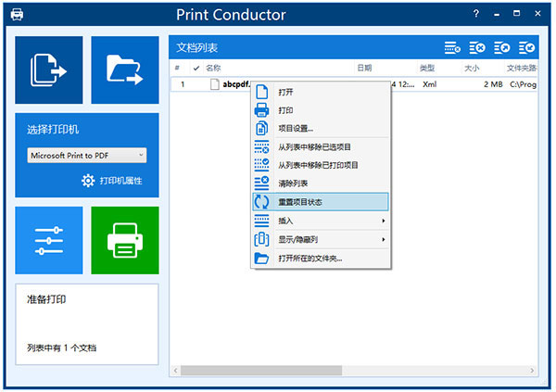Toggle the checkmark column header

[x=196, y=68]
